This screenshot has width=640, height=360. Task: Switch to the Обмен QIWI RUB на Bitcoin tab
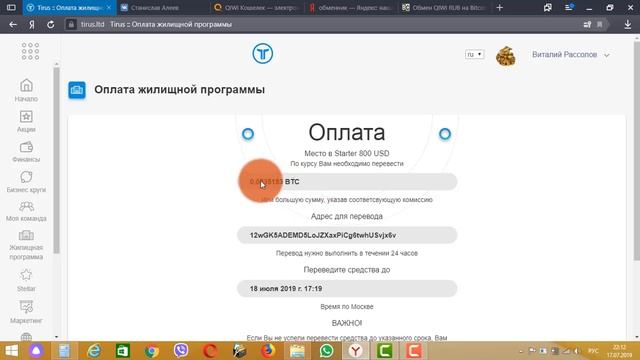444,8
